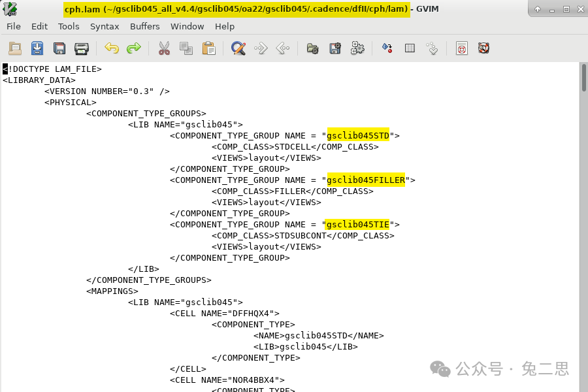This screenshot has height=392, width=588.
Task: Click the Save current file icon
Action: click(x=37, y=48)
